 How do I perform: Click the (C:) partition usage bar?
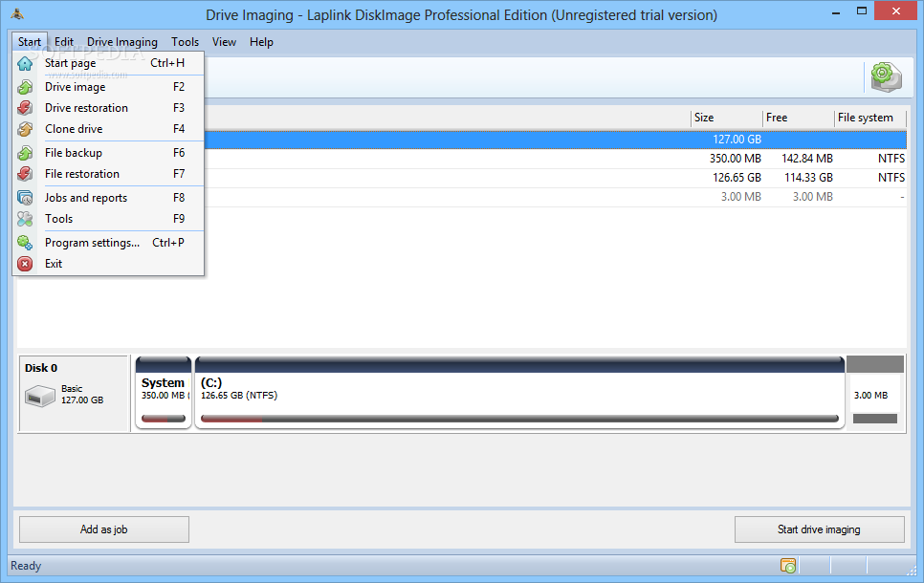(x=519, y=419)
